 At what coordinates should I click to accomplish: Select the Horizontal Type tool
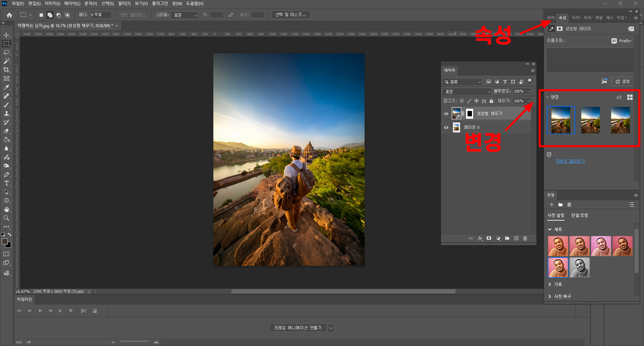6,183
